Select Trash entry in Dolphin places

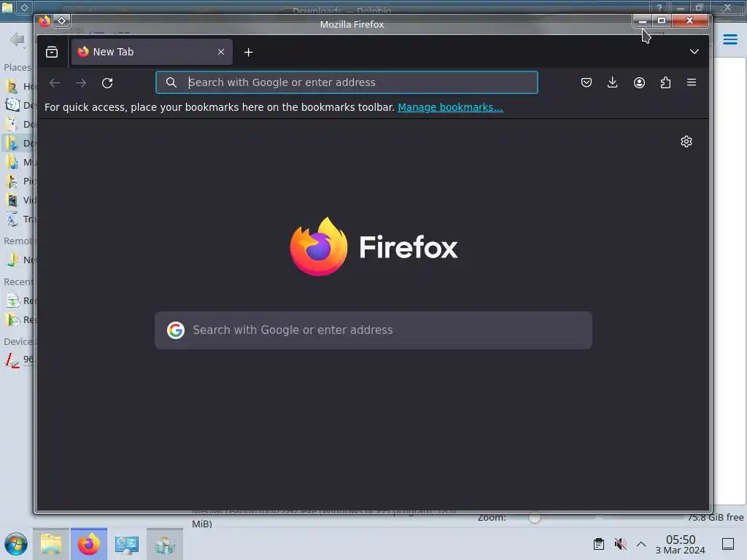pos(19,219)
